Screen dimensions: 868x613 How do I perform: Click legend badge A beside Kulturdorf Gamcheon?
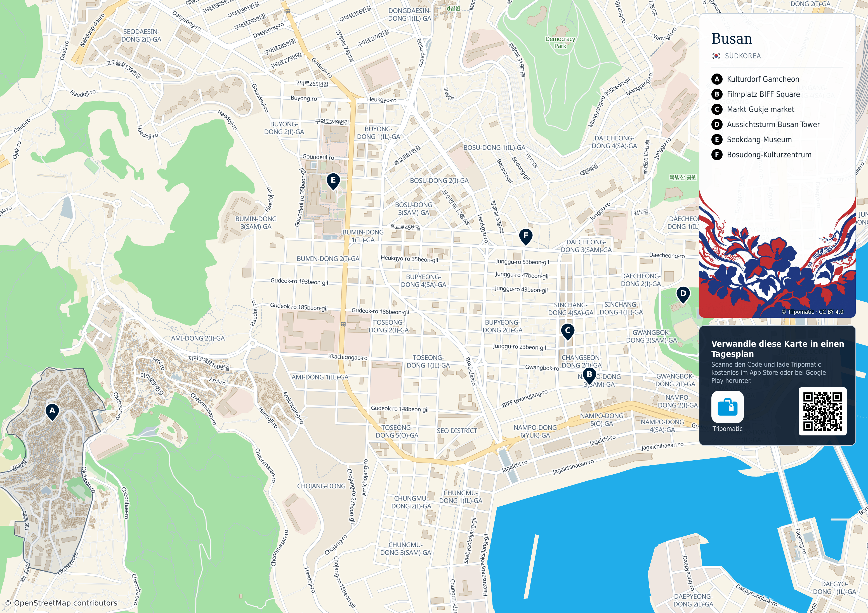coord(717,79)
